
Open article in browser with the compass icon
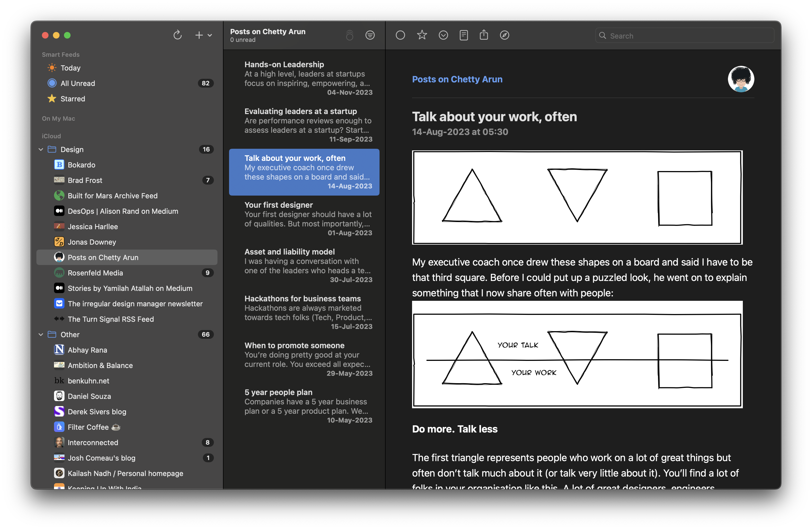coord(505,35)
